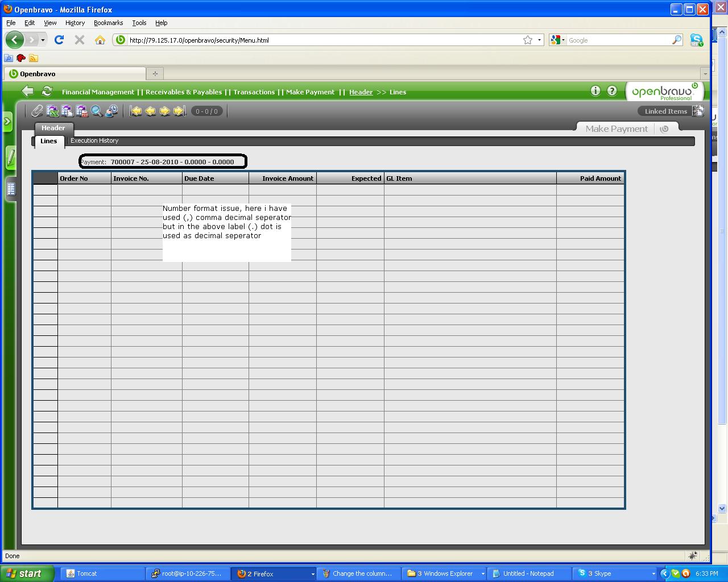Image resolution: width=728 pixels, height=582 pixels.
Task: Click the grid print/copy toolbar icon
Action: 67,111
